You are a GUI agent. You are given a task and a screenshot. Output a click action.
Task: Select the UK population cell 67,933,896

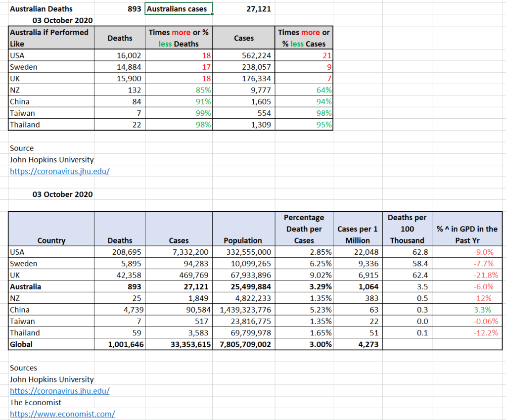244,275
